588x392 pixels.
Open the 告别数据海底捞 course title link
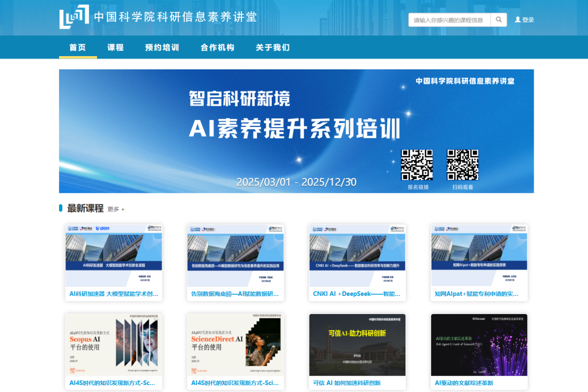(x=235, y=294)
